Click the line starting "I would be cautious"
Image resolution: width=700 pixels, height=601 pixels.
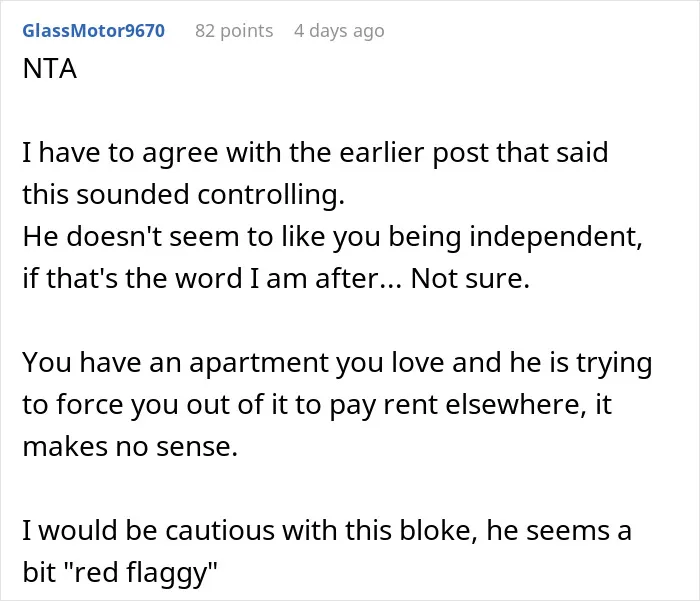[x=327, y=530]
